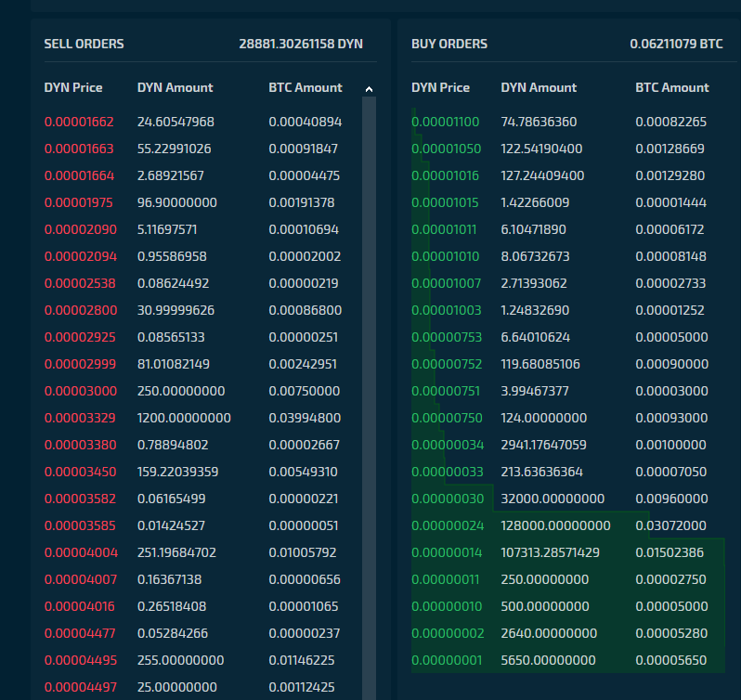Click the SELL ORDERS panel title
Viewport: 741px width, 700px height.
tap(84, 44)
